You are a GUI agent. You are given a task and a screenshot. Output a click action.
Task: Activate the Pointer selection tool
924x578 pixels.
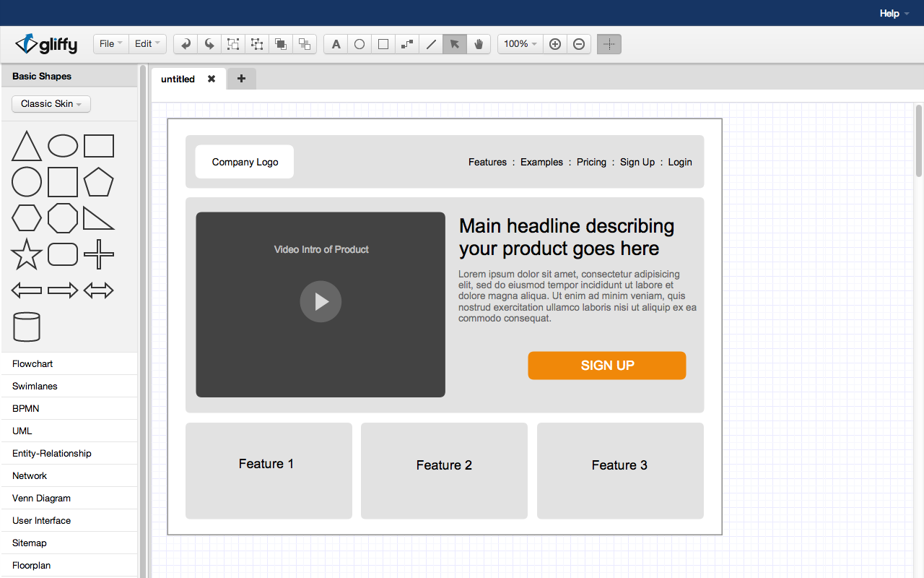coord(455,44)
